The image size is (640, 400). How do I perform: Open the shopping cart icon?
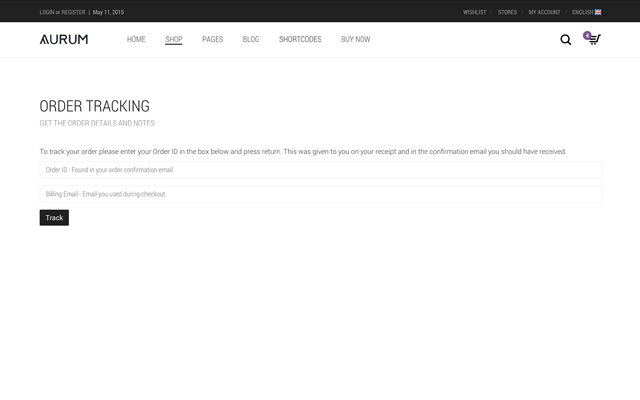tap(594, 40)
